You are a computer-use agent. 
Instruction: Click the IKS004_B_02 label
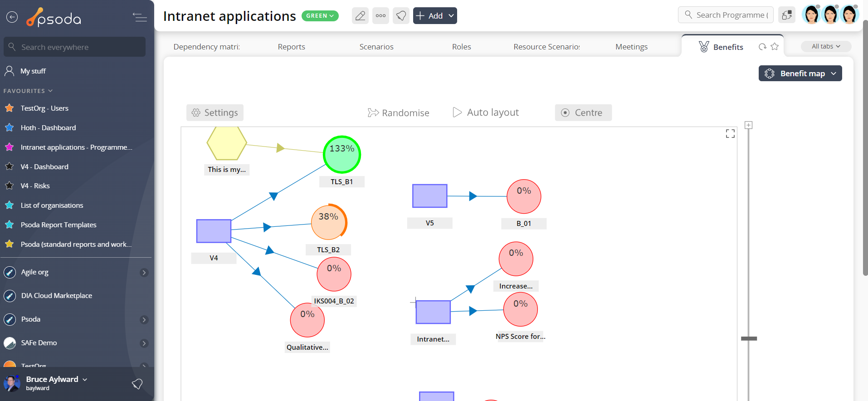334,301
